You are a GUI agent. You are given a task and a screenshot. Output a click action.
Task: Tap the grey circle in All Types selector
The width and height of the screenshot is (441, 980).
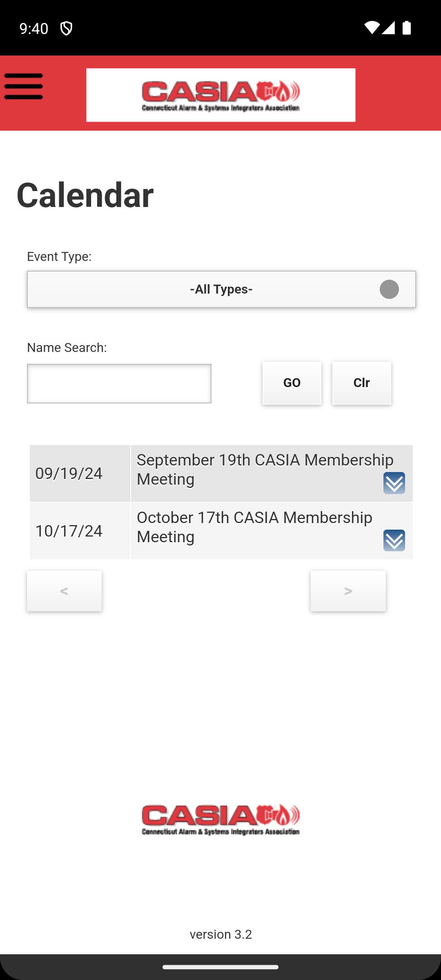click(x=389, y=289)
